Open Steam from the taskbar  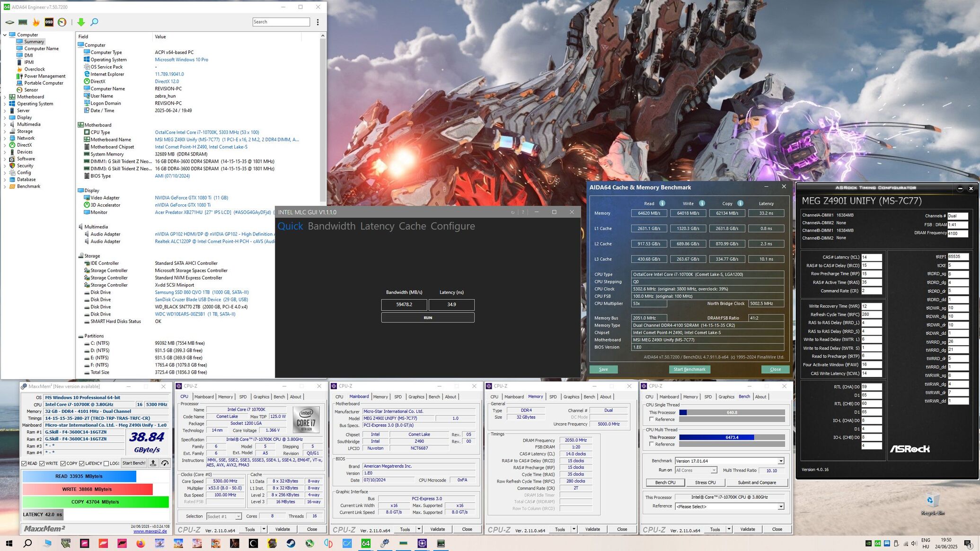tap(291, 543)
